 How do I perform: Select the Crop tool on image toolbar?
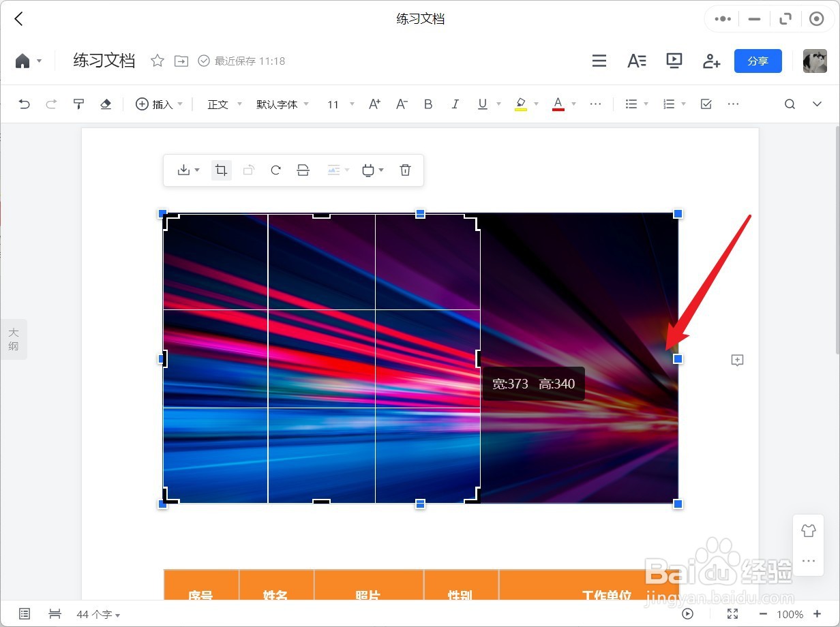[x=221, y=170]
